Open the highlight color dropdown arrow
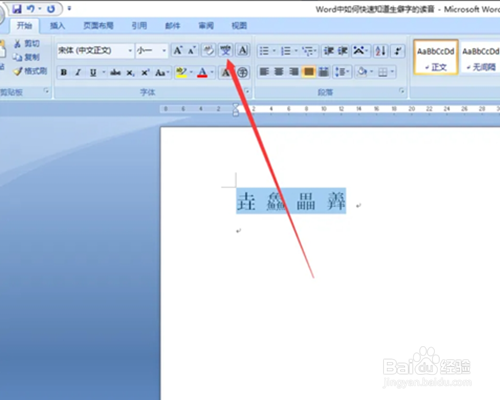Image resolution: width=500 pixels, height=400 pixels. pos(191,72)
